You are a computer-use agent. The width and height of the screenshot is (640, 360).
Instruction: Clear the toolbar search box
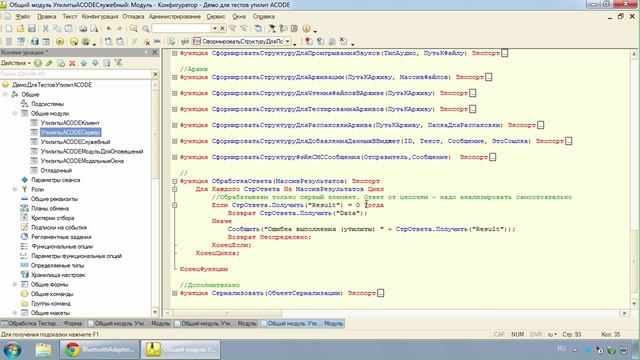222,29
